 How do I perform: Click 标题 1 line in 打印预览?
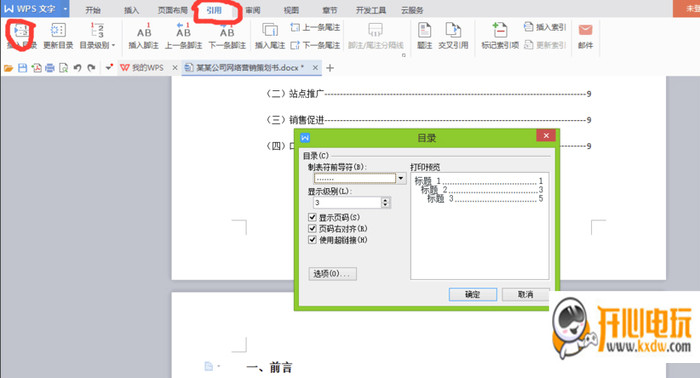pyautogui.click(x=479, y=181)
